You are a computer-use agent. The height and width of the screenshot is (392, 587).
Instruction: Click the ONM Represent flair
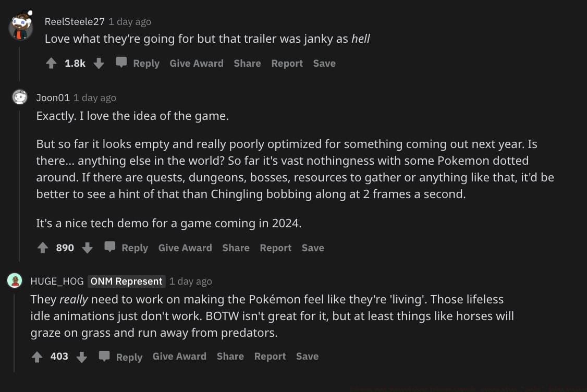126,281
